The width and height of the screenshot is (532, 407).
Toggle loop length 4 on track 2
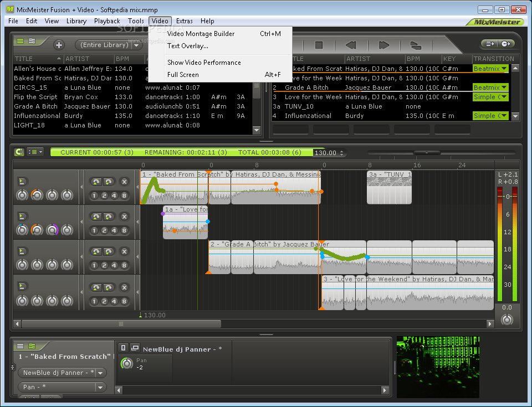[x=114, y=230]
